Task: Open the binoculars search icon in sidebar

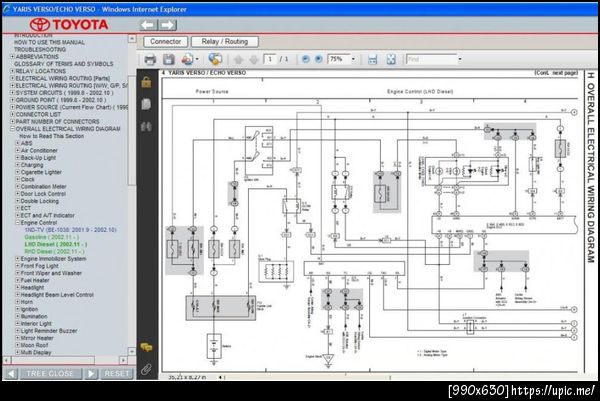Action: (x=146, y=127)
